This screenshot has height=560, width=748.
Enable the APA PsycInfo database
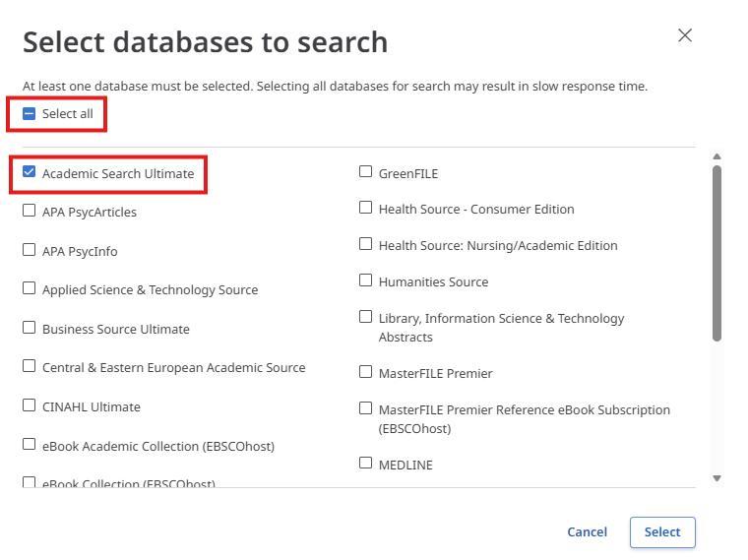coord(30,250)
